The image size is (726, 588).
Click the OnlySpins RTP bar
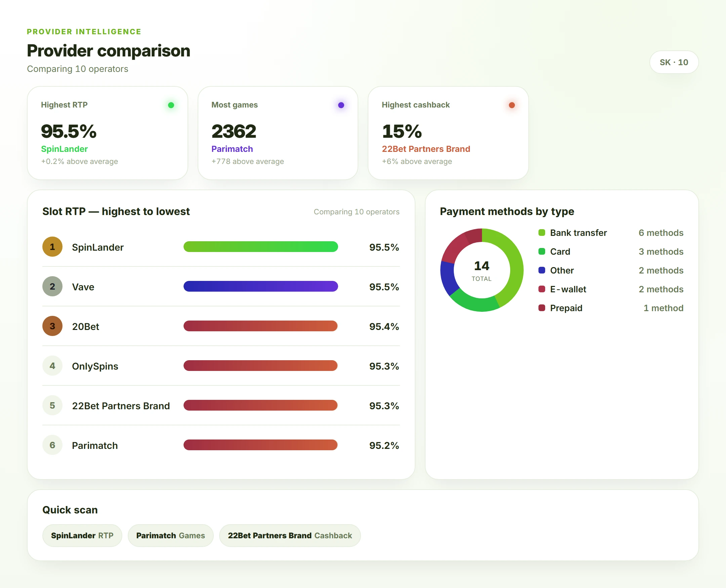coord(260,366)
